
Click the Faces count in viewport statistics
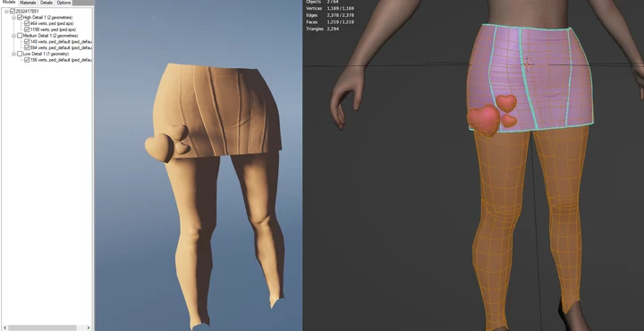click(x=340, y=21)
